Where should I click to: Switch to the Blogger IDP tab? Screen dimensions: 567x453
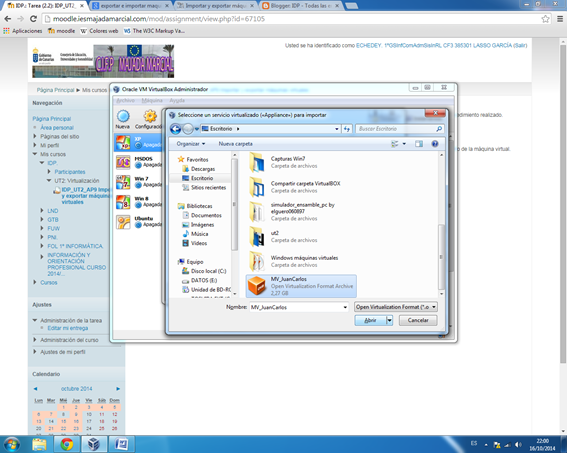pyautogui.click(x=301, y=5)
